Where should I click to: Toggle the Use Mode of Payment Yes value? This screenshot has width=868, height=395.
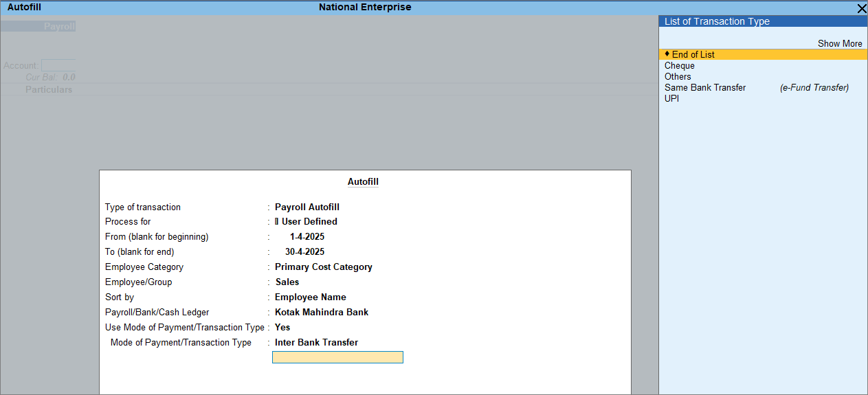coord(282,328)
